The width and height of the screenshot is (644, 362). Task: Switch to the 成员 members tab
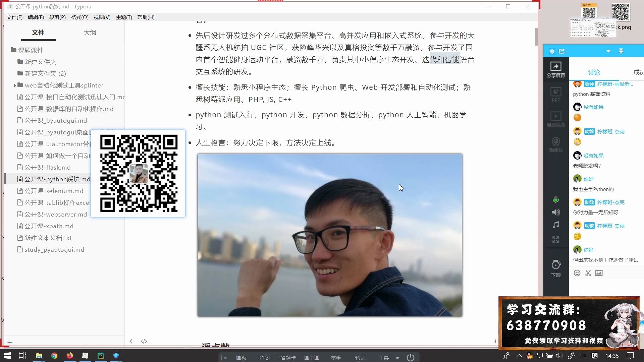[x=638, y=72]
